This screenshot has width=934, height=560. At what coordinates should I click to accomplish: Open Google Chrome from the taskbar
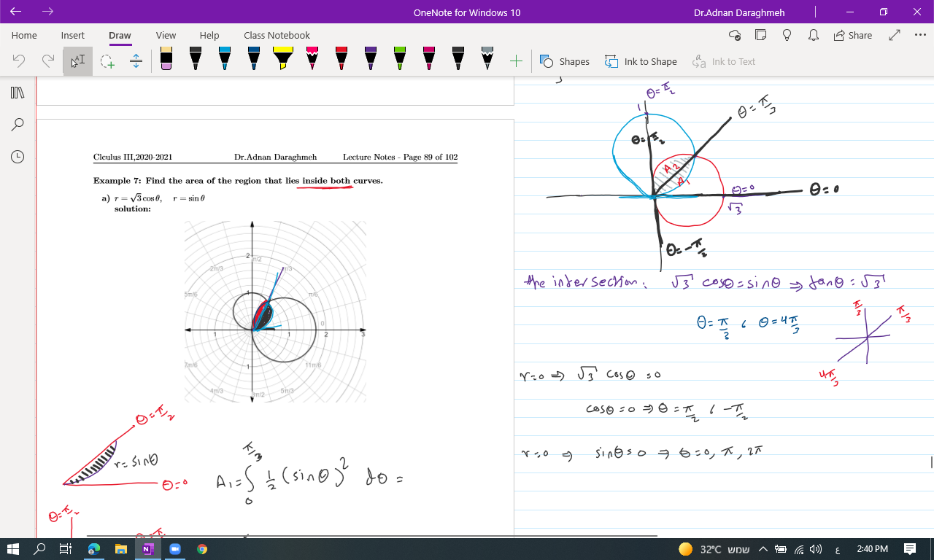[x=201, y=549]
